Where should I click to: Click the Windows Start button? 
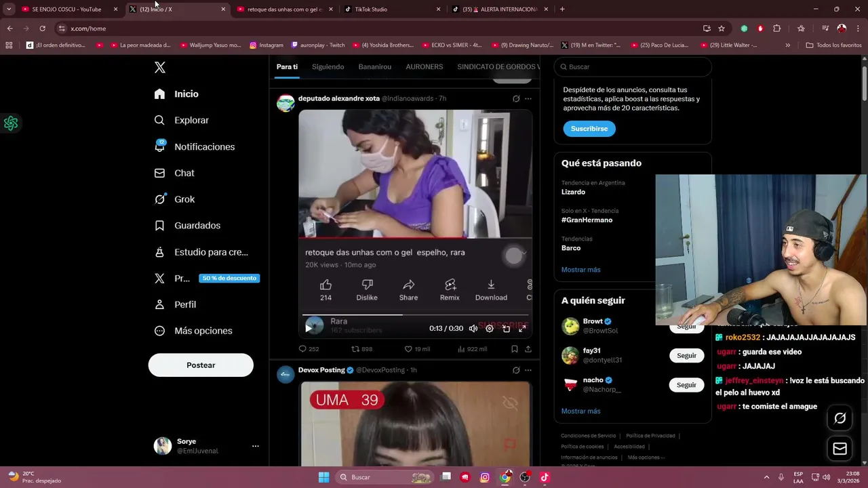click(323, 477)
